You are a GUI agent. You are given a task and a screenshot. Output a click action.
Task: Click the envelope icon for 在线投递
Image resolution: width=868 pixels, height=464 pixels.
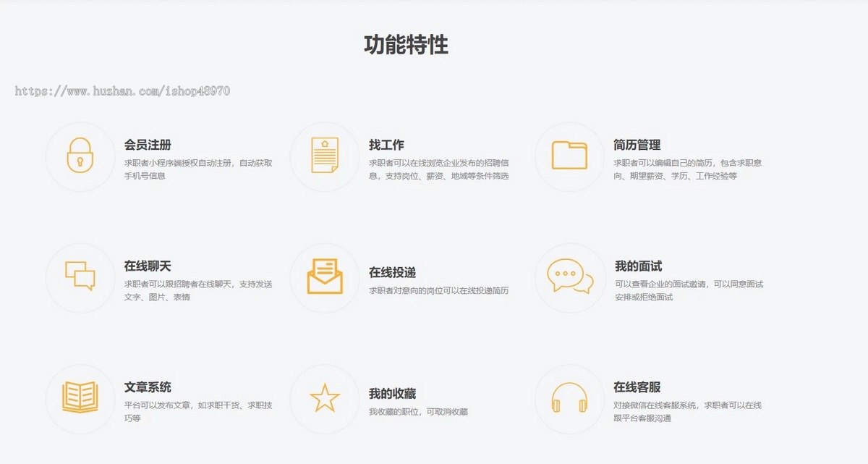click(x=325, y=277)
